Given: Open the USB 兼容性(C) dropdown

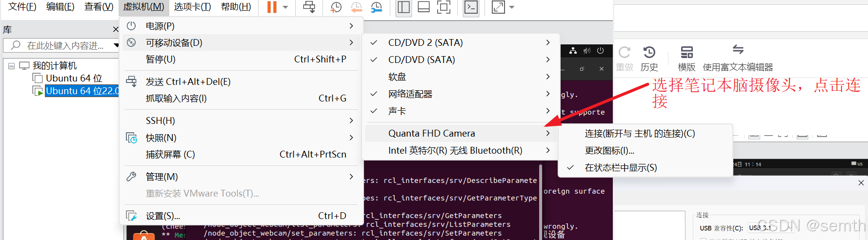Looking at the screenshot, I should click(771, 228).
